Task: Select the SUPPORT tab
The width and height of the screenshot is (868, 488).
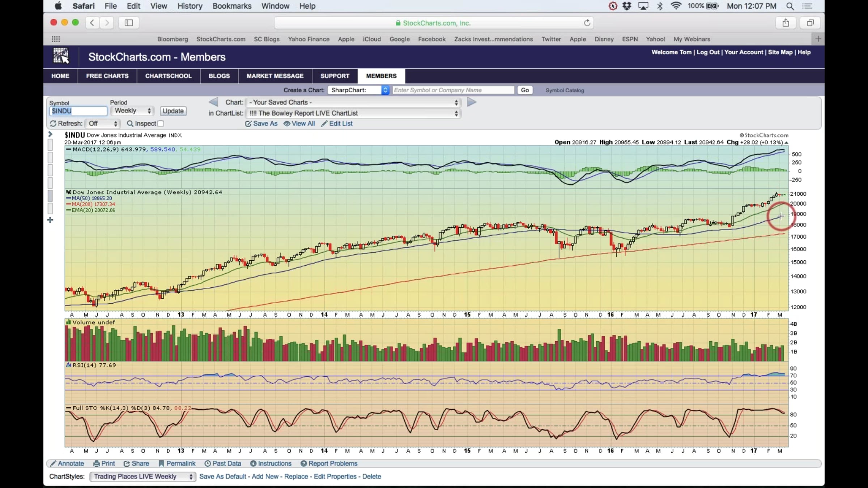Action: point(335,76)
